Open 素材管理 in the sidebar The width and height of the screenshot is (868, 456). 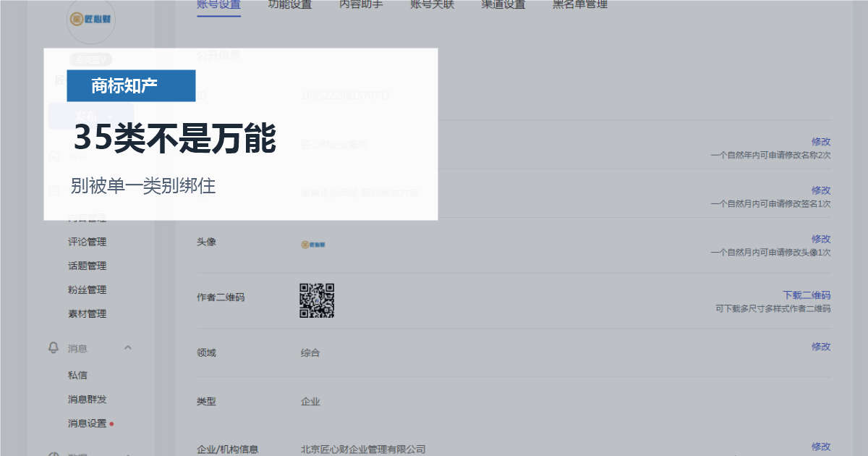pyautogui.click(x=88, y=313)
